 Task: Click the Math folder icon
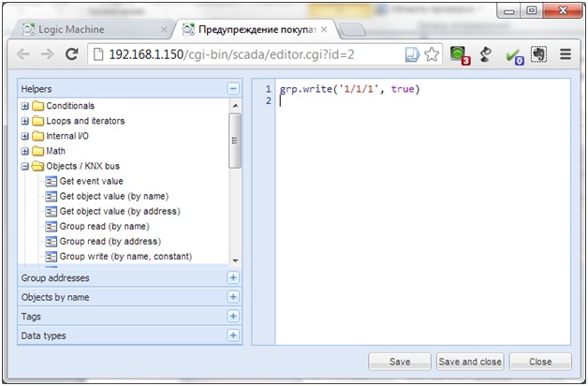[x=37, y=151]
